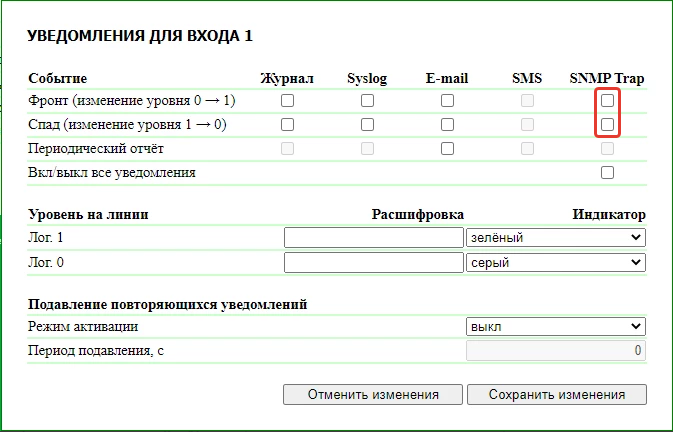The image size is (673, 432).
Task: Enable Журнал for Спад event
Action: pos(288,125)
